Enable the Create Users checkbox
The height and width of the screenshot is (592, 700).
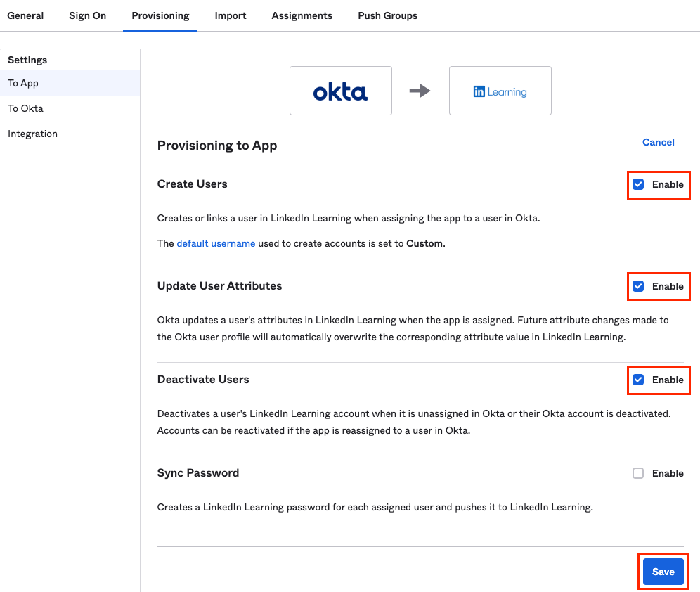click(637, 184)
